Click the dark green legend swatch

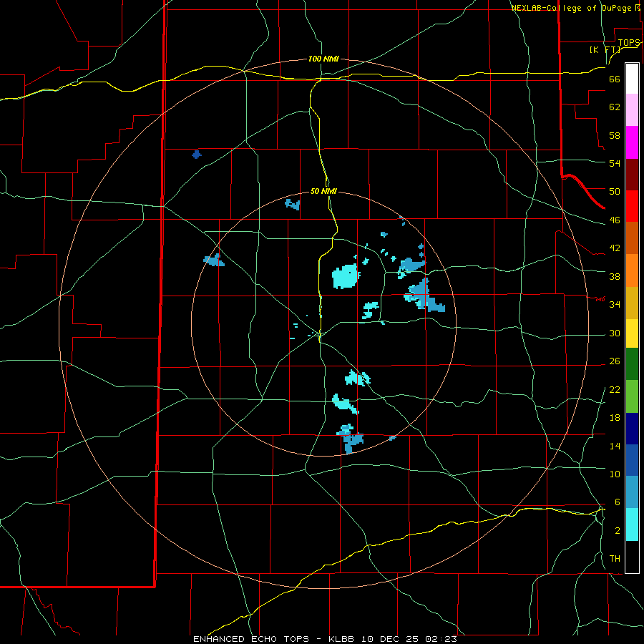coord(632,364)
